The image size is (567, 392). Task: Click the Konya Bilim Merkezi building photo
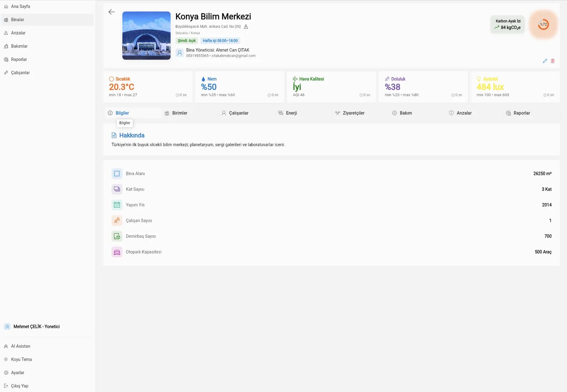coord(146,35)
